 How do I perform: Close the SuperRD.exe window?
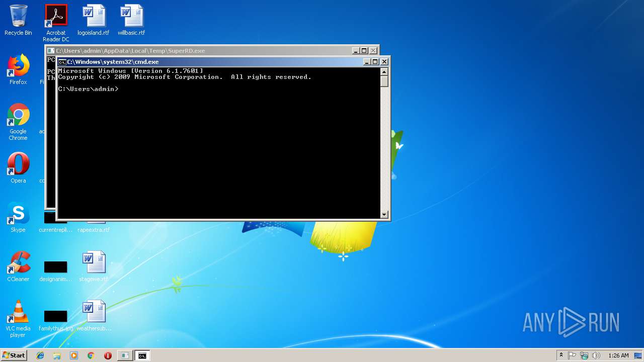click(373, 51)
